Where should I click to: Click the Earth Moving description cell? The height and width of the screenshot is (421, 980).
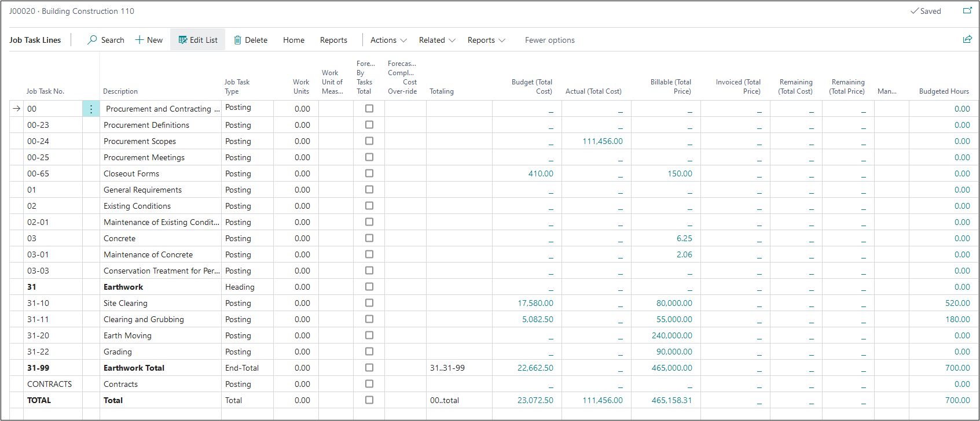[x=127, y=335]
